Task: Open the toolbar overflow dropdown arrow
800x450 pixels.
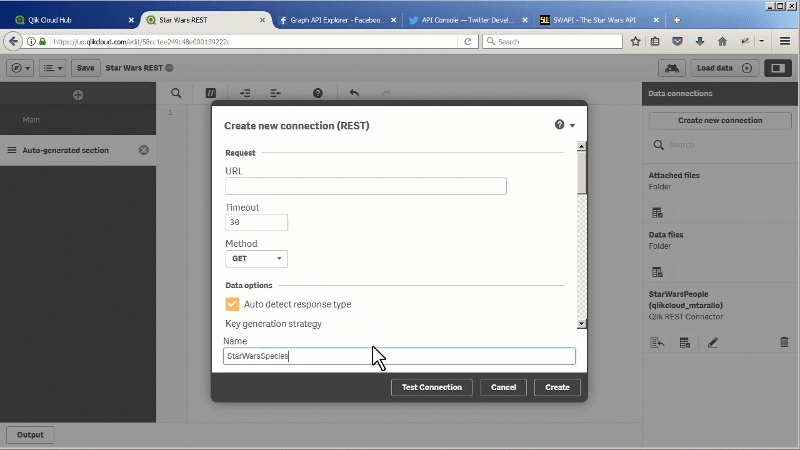Action: tap(761, 41)
